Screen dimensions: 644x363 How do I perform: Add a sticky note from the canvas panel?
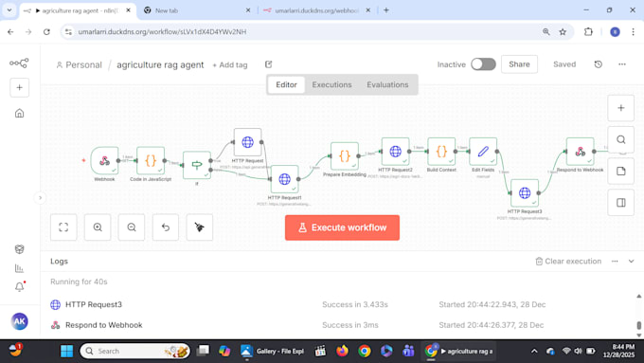[x=621, y=171]
